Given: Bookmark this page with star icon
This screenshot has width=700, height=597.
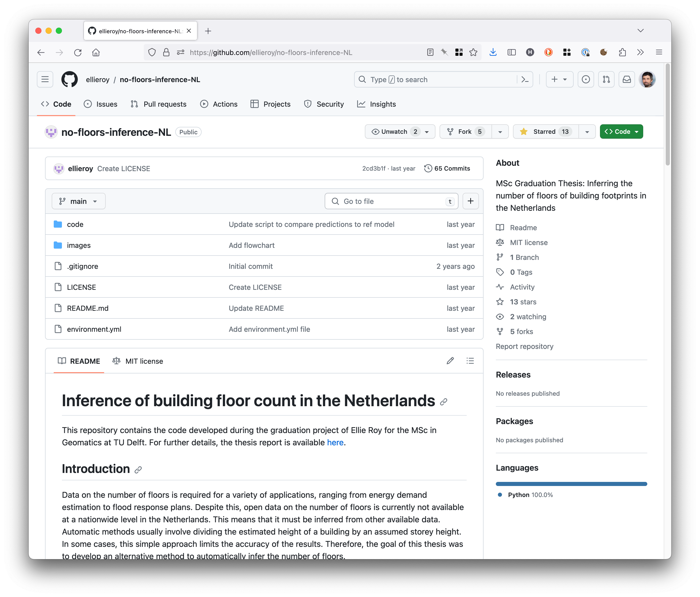Looking at the screenshot, I should point(473,52).
